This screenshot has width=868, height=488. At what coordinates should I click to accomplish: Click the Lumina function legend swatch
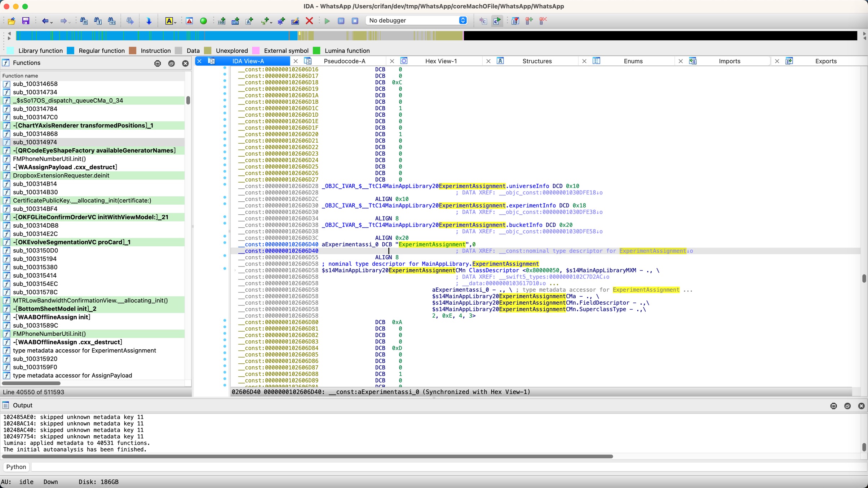316,51
